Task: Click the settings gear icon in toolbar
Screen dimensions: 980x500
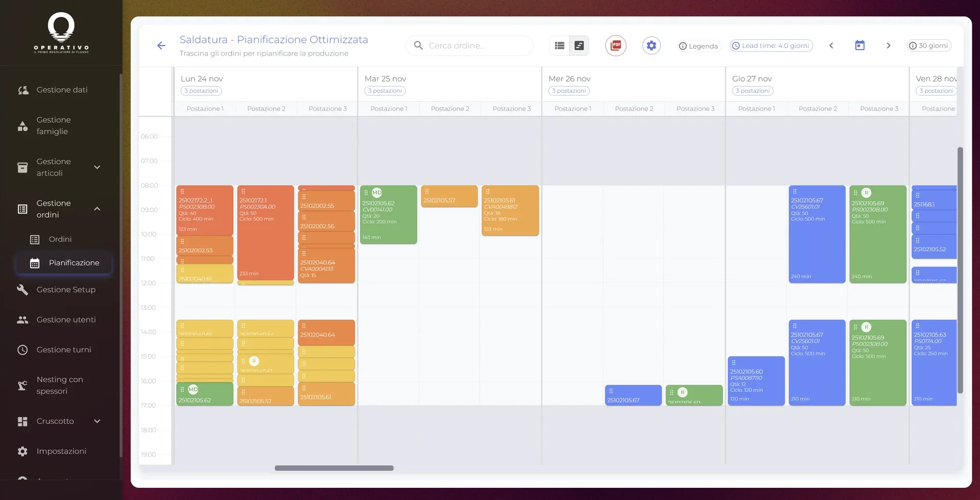Action: click(651, 45)
